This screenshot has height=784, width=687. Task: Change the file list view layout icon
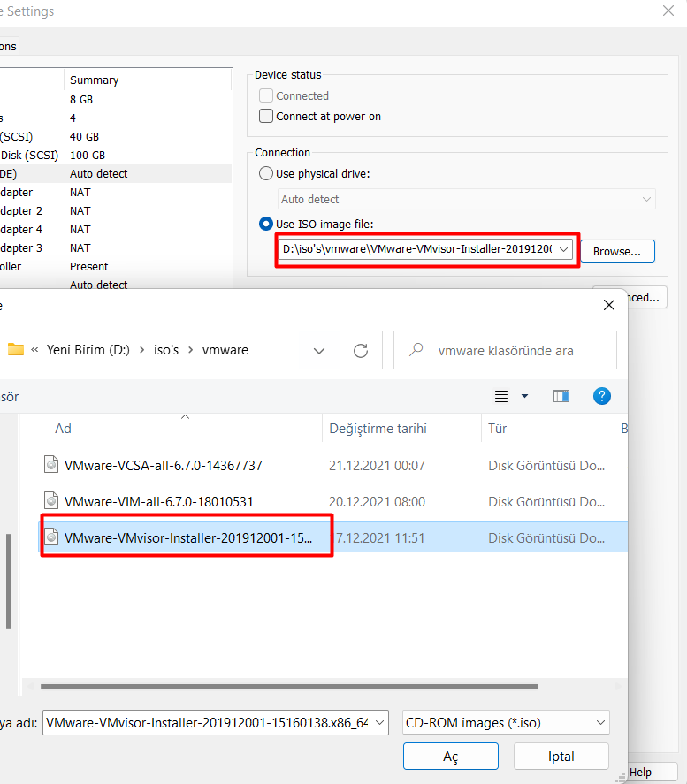click(501, 397)
